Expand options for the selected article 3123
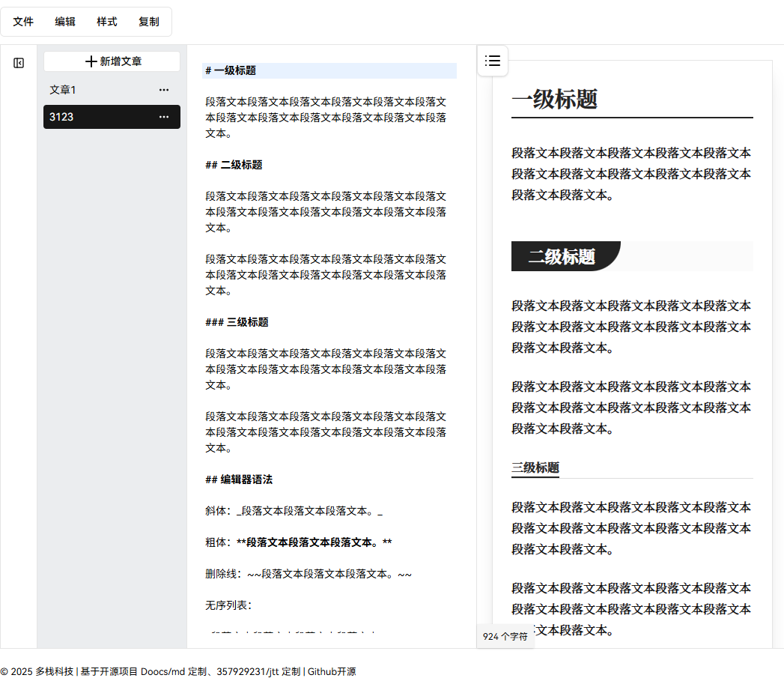The width and height of the screenshot is (784, 687). pos(164,117)
